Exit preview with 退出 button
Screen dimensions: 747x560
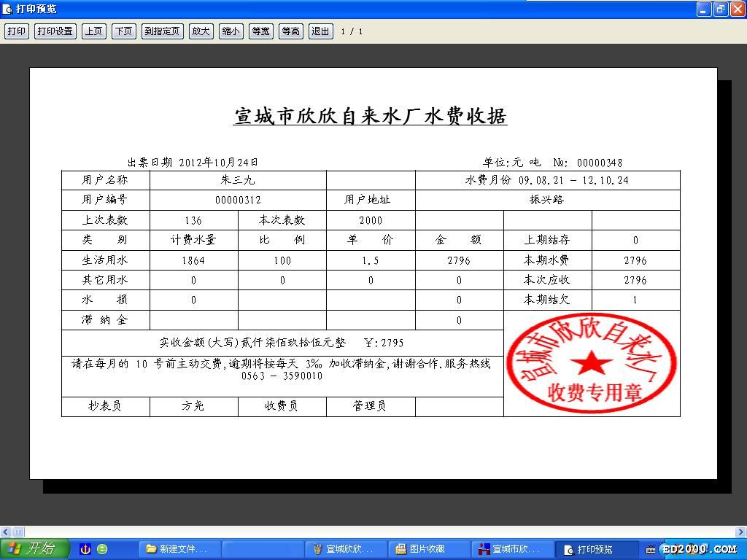(321, 31)
